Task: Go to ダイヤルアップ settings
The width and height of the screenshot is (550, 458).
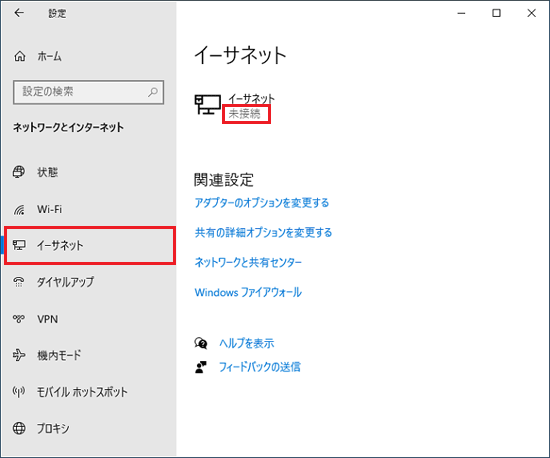Action: tap(66, 282)
